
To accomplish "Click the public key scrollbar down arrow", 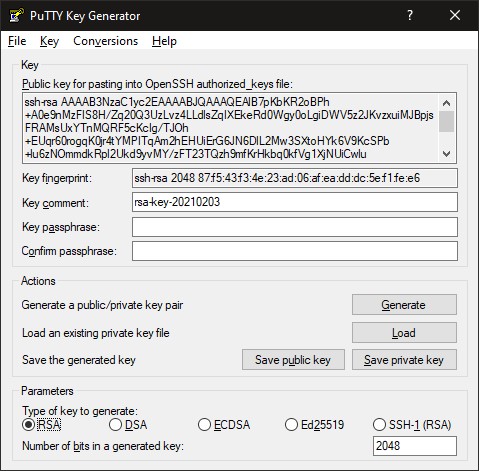I will coord(447,154).
